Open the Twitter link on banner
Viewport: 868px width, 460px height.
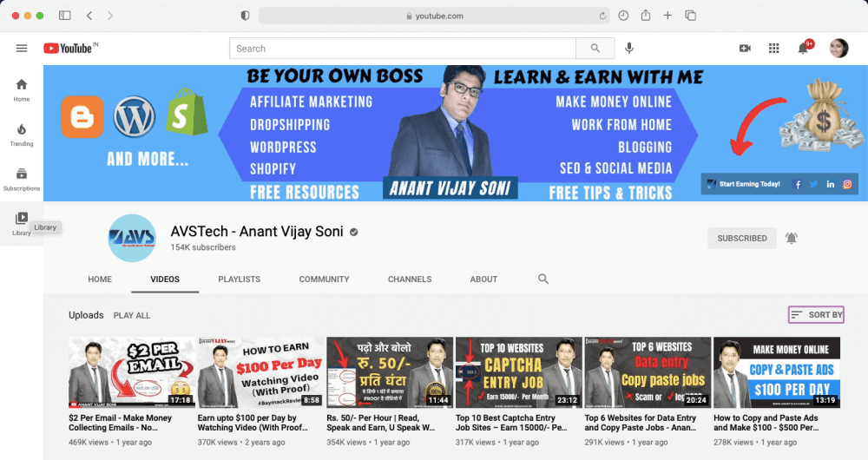tap(813, 184)
